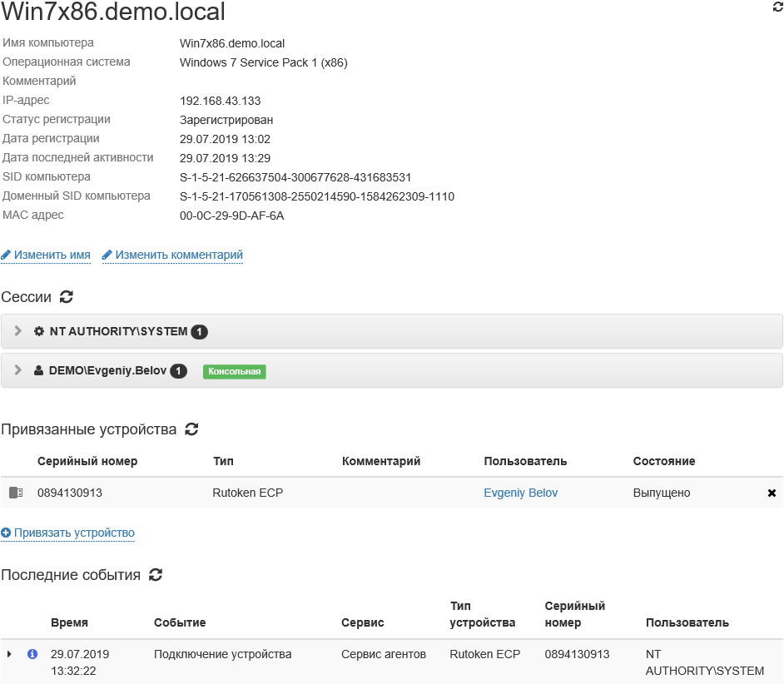Click the Изменить имя link
The image size is (784, 684).
tap(52, 255)
